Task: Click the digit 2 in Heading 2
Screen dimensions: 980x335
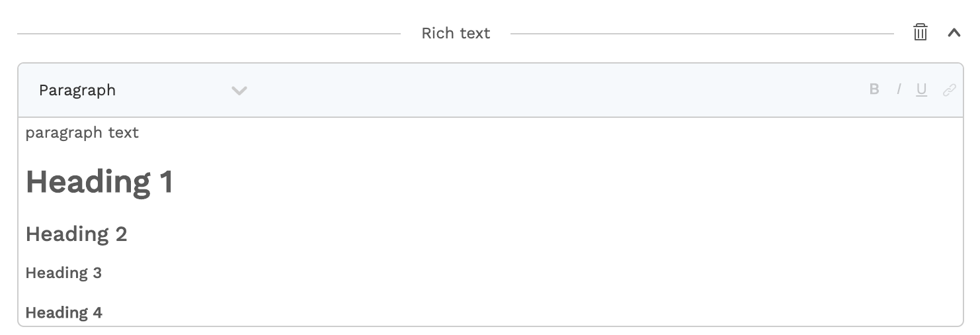Action: click(x=121, y=234)
